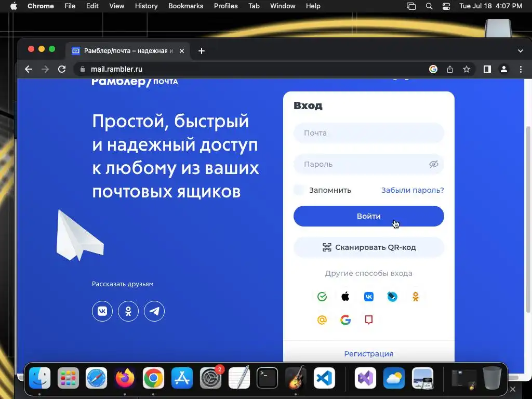The height and width of the screenshot is (399, 532).
Task: Click the Пароль password field
Action: tap(369, 164)
